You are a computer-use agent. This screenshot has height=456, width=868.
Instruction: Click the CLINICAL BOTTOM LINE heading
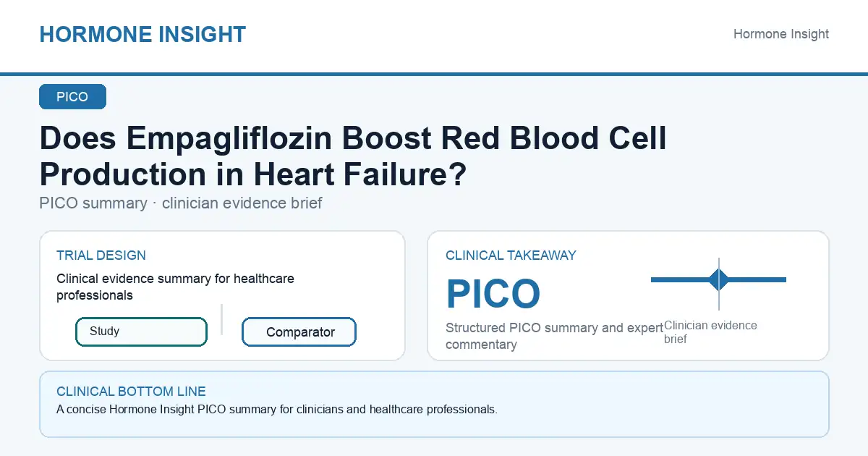pos(131,392)
